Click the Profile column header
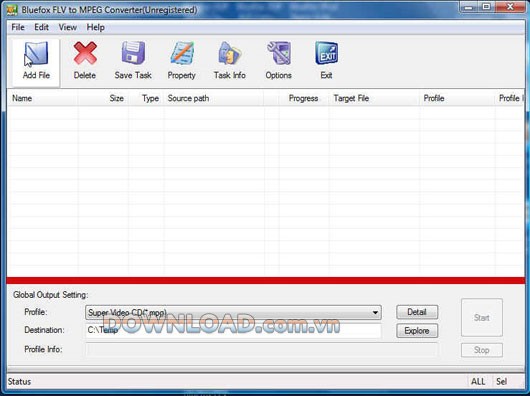Viewport: 530px width, 396px height. click(457, 98)
